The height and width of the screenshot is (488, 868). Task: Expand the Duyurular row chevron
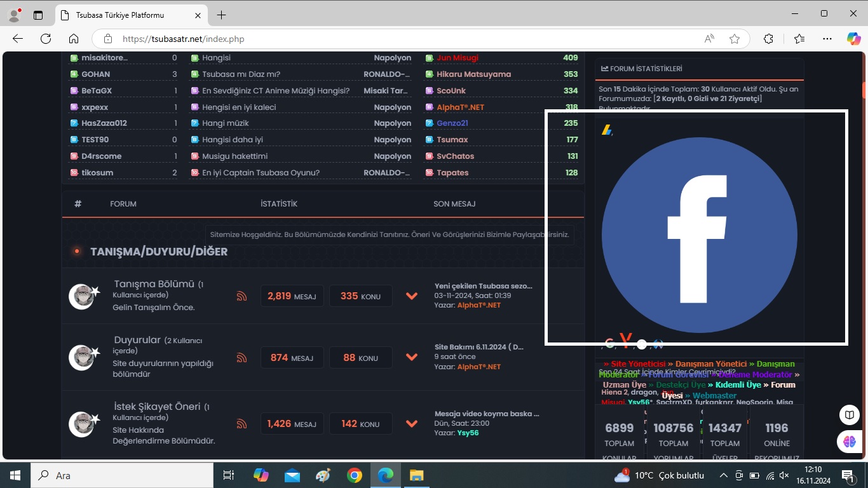click(412, 358)
